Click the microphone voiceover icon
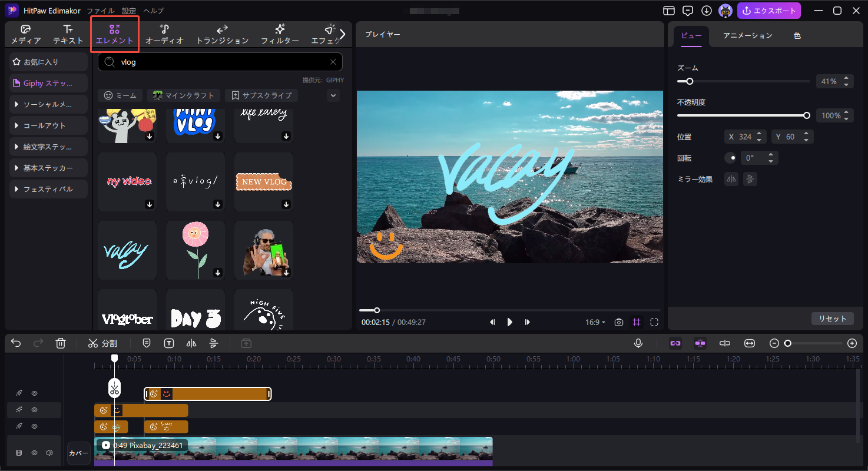Screen dimensions: 868x471 (638, 343)
